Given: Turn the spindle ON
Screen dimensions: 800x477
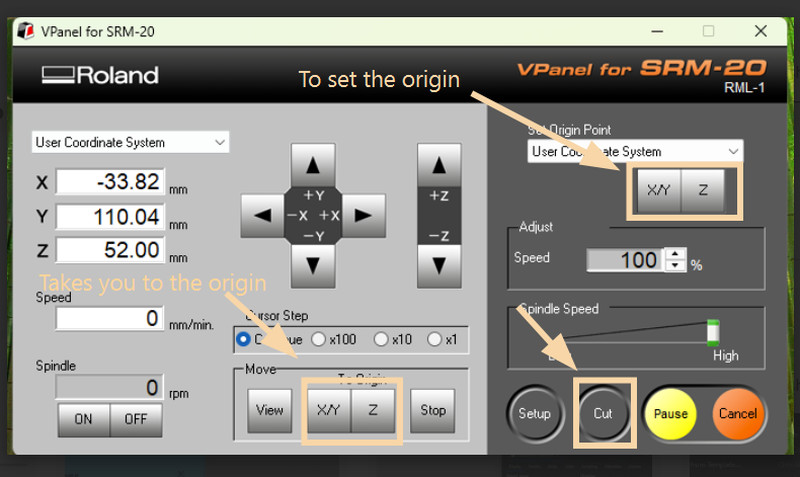Looking at the screenshot, I should coord(84,419).
